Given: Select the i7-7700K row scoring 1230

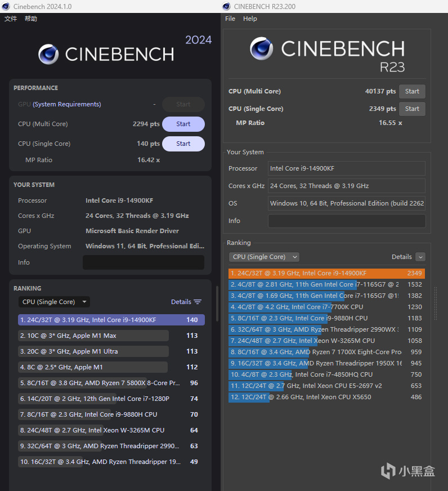Looking at the screenshot, I should pos(326,307).
